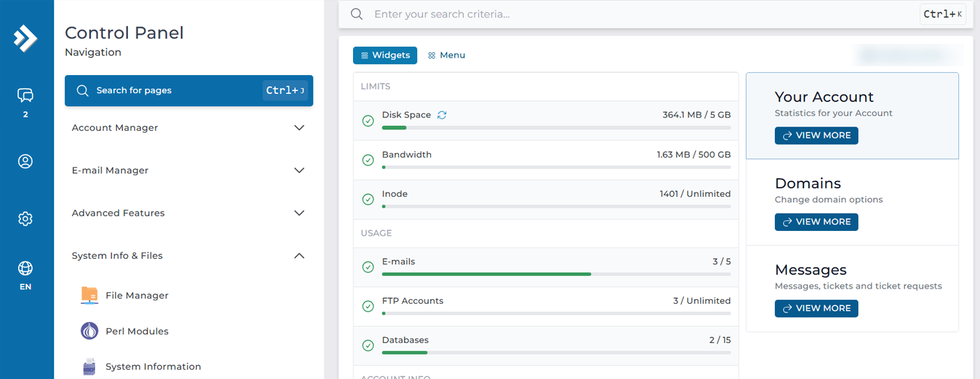980x379 pixels.
Task: Click the magnifier icon in top search bar
Action: (357, 14)
